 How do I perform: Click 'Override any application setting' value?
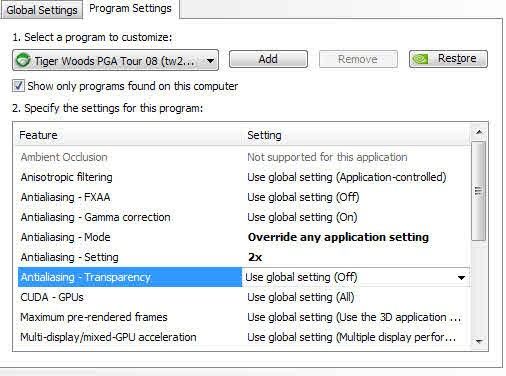(338, 237)
